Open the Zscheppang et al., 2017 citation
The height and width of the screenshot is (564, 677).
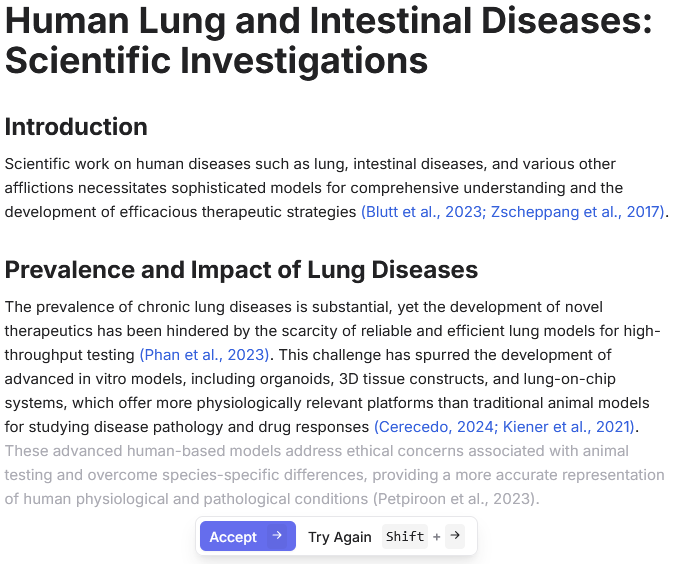(x=577, y=212)
